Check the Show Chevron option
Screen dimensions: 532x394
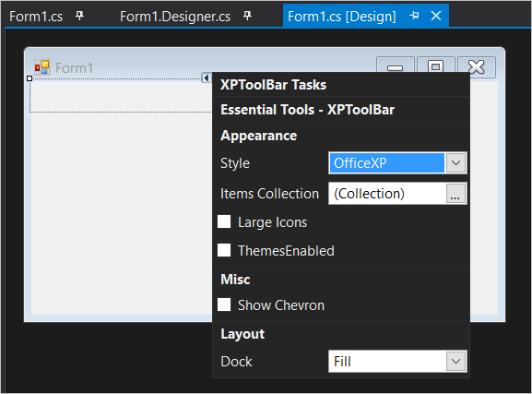(224, 304)
